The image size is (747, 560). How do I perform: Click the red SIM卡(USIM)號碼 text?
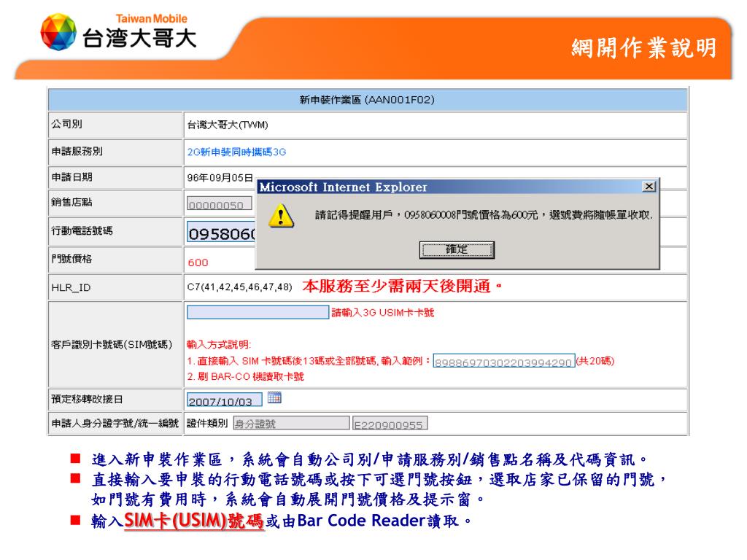[193, 520]
